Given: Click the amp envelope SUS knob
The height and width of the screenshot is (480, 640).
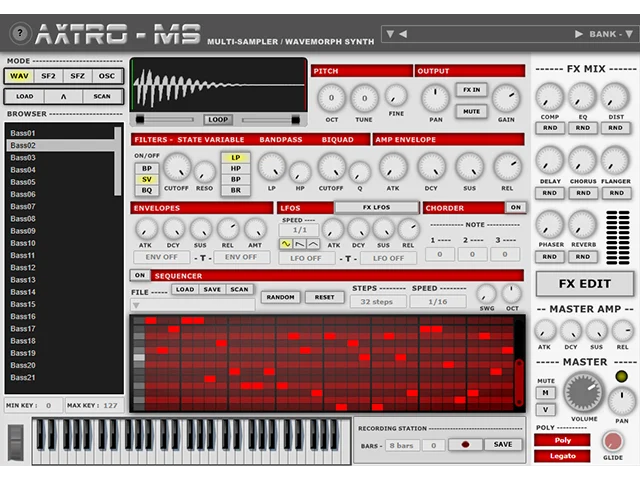Looking at the screenshot, I should (469, 167).
